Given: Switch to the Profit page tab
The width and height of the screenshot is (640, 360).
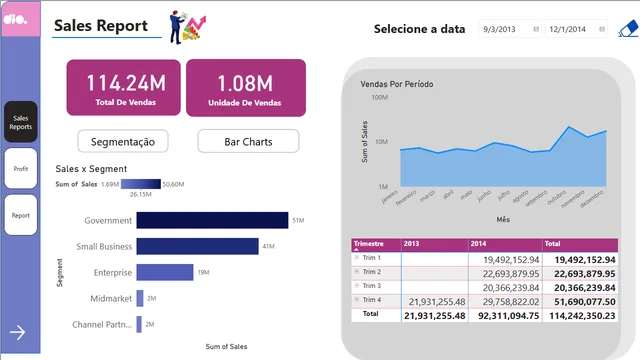Looking at the screenshot, I should click(x=21, y=169).
